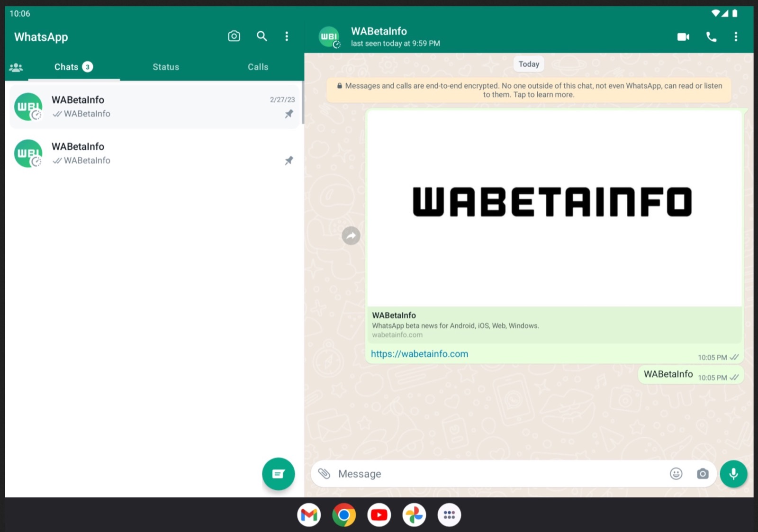Launch Chrome from the taskbar
The image size is (758, 532).
tap(344, 515)
